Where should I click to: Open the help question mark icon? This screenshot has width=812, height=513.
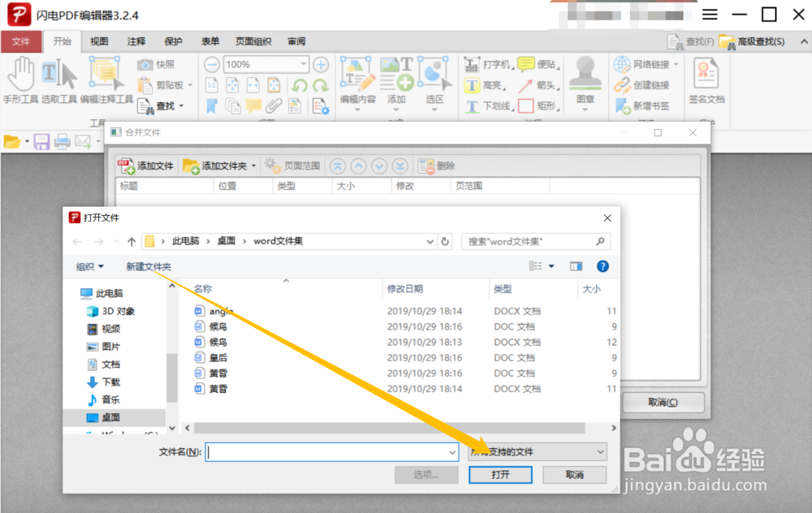(603, 266)
